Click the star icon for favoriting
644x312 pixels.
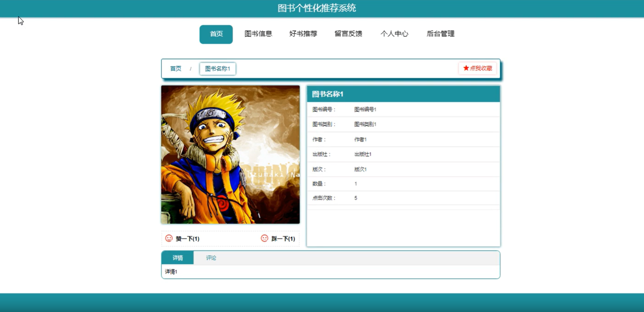[x=466, y=68]
